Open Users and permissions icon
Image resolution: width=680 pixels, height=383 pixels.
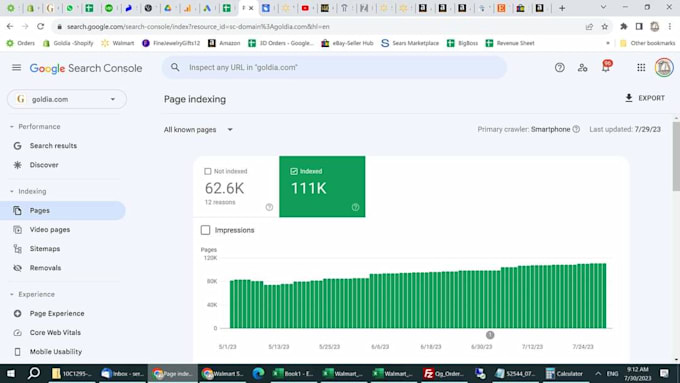coord(582,68)
